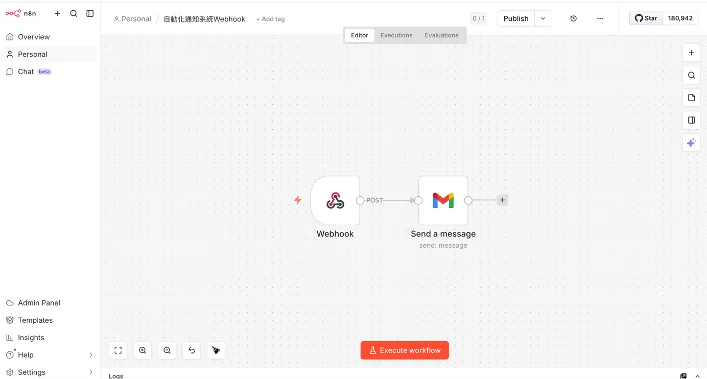Select the Webhook node
Image resolution: width=707 pixels, height=379 pixels.
[335, 201]
